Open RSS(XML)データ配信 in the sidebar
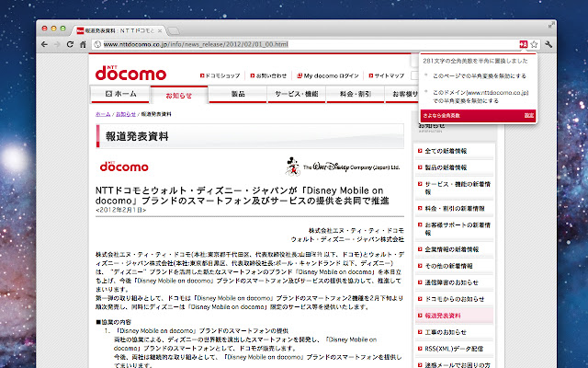The width and height of the screenshot is (588, 368). click(x=453, y=349)
